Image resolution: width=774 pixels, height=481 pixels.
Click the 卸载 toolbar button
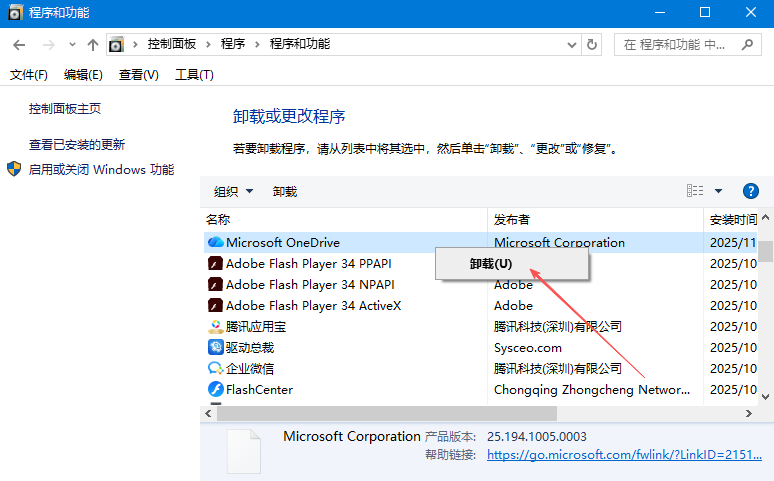(285, 191)
